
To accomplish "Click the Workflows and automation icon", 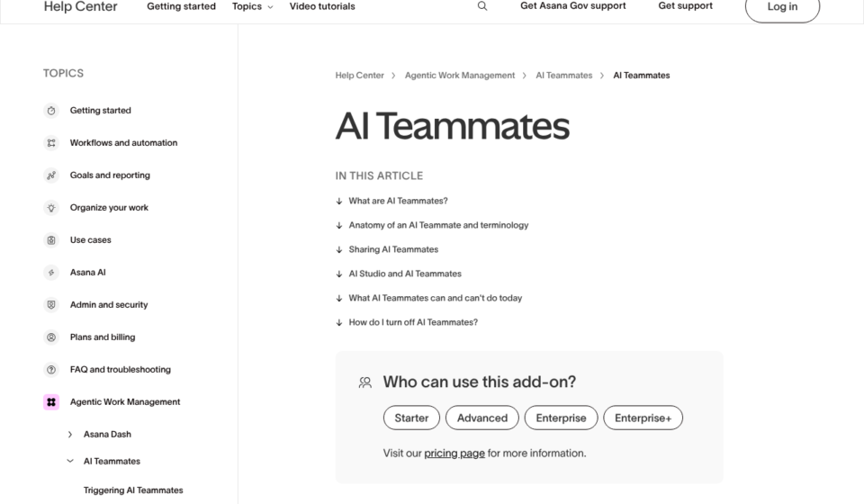I will [x=51, y=143].
